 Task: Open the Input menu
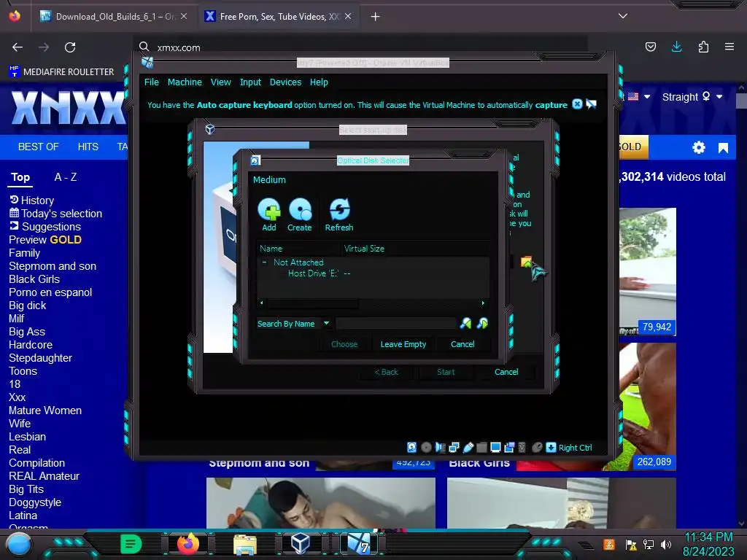coord(250,82)
